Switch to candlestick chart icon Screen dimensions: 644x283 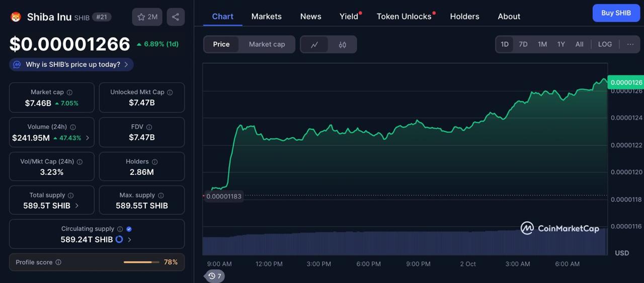tap(343, 45)
